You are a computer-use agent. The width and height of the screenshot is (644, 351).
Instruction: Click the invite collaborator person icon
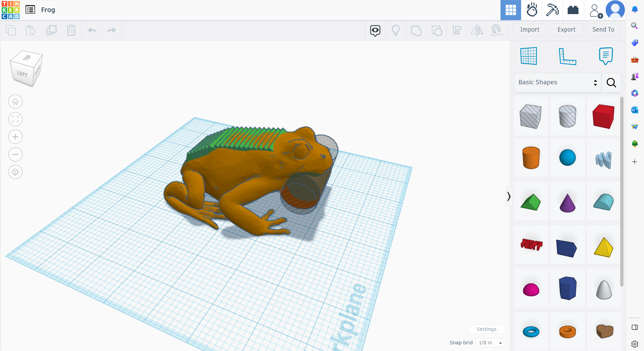[596, 11]
